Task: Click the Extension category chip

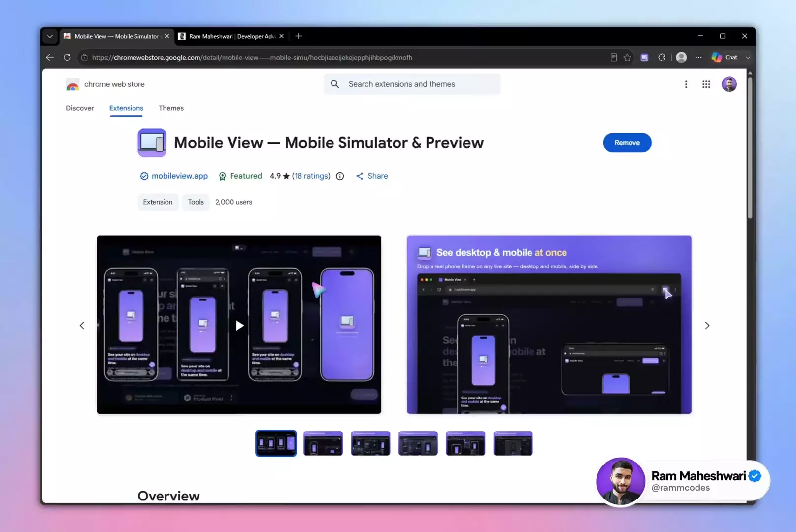Action: coord(158,202)
